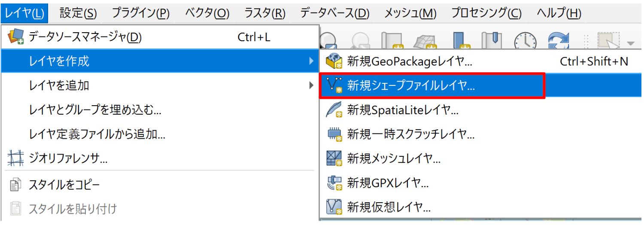Open the ラスタ(R) menu
The image size is (644, 225).
coord(265,13)
